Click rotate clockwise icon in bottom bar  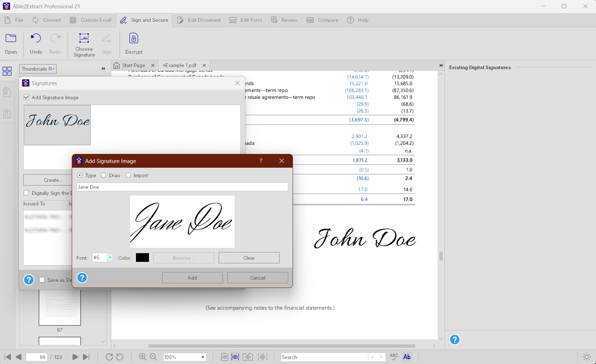pos(109,357)
